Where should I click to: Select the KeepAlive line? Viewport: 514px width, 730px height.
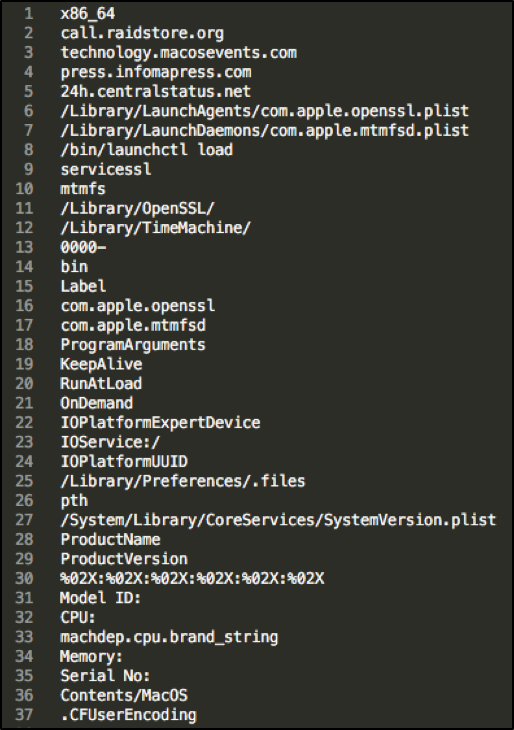[101, 364]
